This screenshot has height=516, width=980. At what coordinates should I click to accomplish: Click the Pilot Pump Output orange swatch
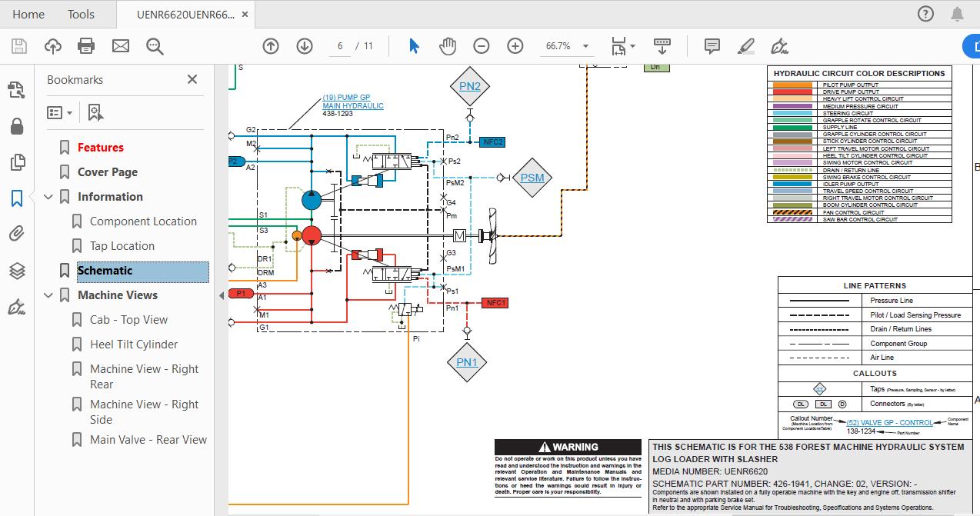click(792, 85)
